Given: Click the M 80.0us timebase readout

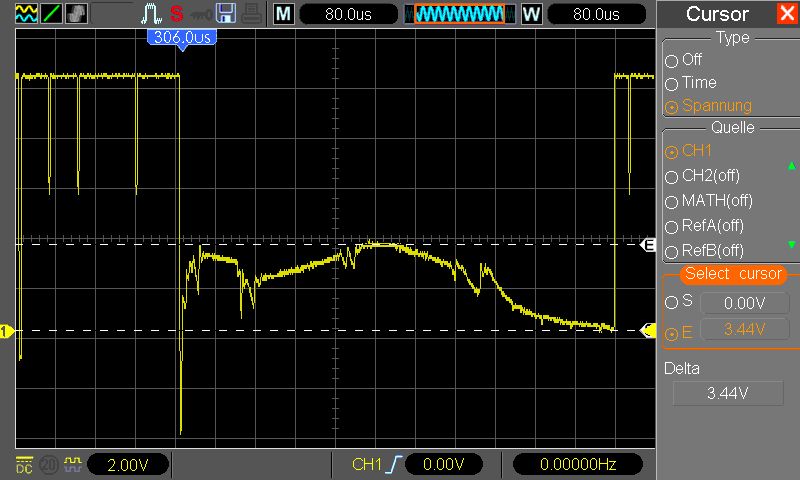Looking at the screenshot, I should pos(348,14).
